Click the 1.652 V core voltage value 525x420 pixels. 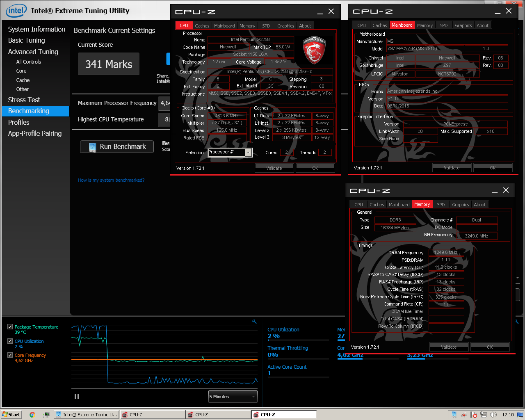278,62
